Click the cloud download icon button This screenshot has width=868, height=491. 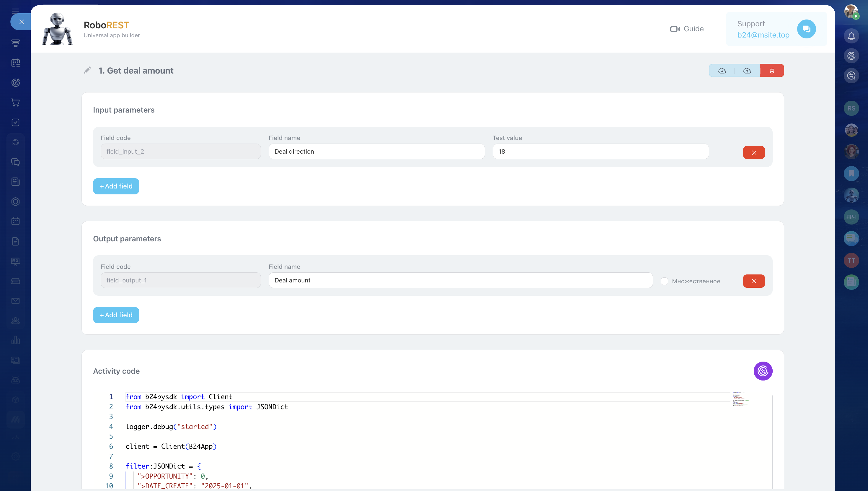(x=722, y=71)
